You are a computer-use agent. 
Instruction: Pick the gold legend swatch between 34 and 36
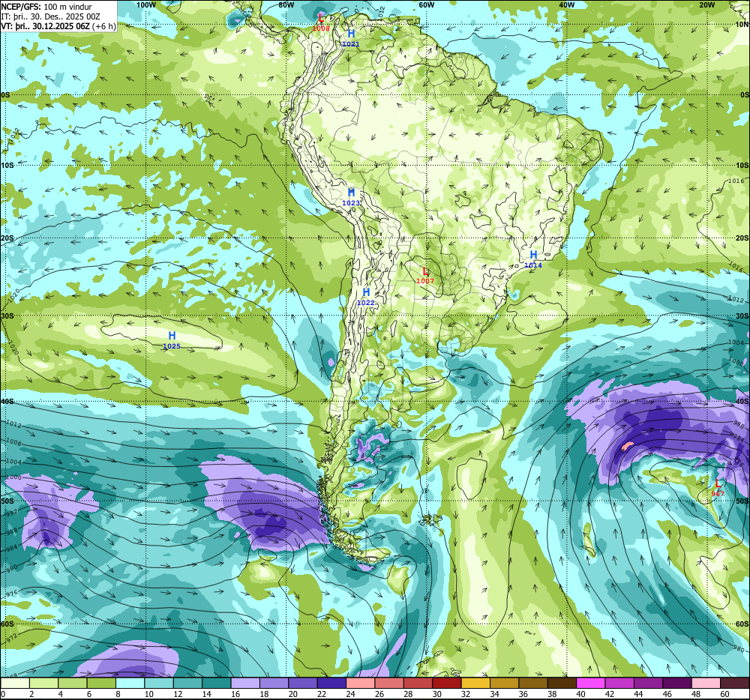click(x=505, y=683)
